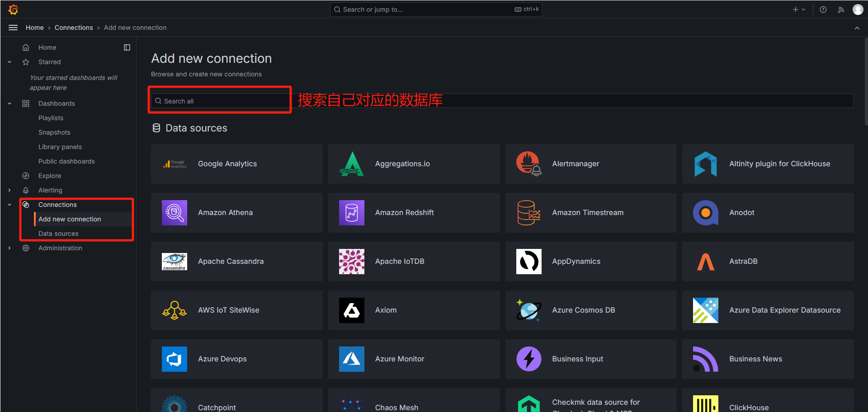Screen dimensions: 868x412
Task: Select the Axiom logo
Action: pos(352,310)
